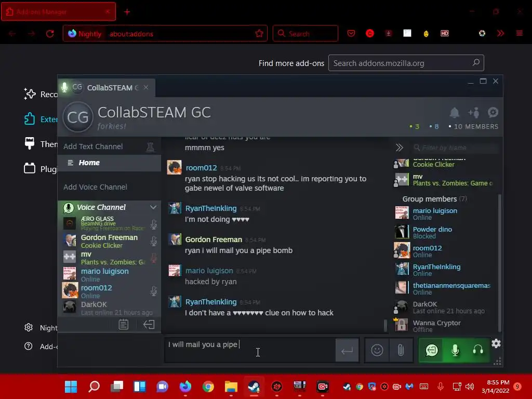This screenshot has width=532, height=399.
Task: Click the HD extension icon in toolbar
Action: tap(445, 33)
